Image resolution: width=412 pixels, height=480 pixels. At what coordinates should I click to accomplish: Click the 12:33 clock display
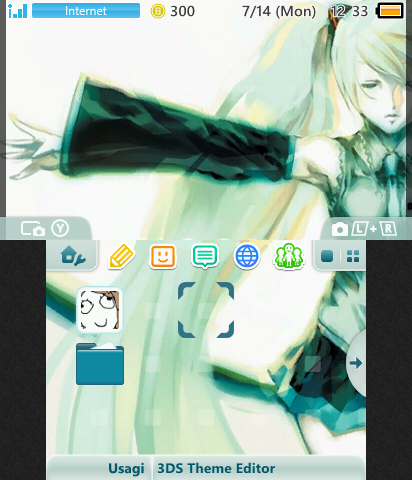pyautogui.click(x=349, y=11)
